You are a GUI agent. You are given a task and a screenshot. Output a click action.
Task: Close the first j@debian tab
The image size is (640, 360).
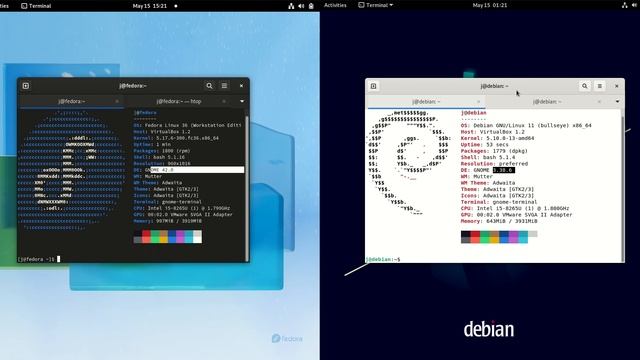[478, 102]
